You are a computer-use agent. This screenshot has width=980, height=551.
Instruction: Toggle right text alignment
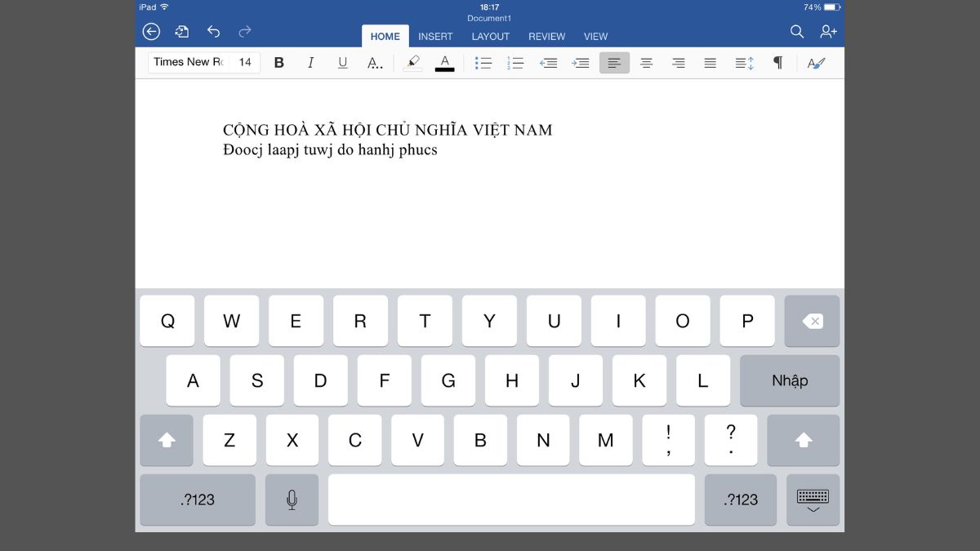[678, 62]
